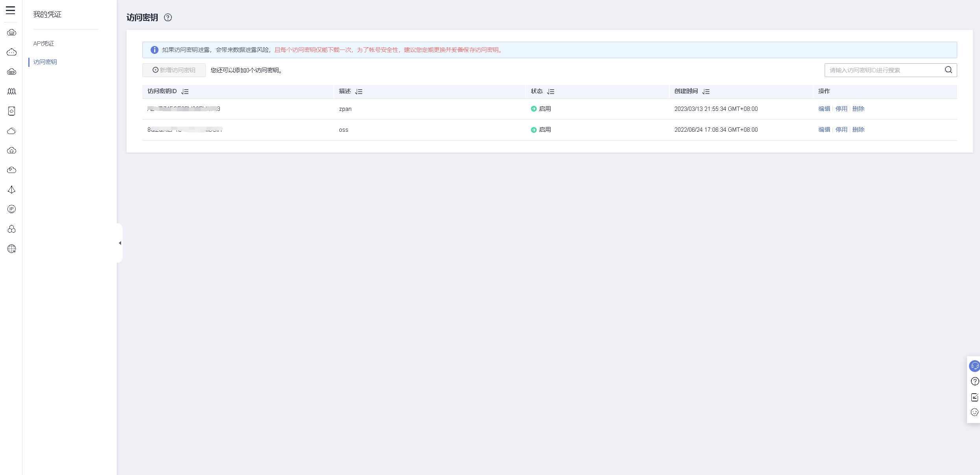Open the hamburger menu icon
This screenshot has width=980, height=475.
[x=11, y=10]
